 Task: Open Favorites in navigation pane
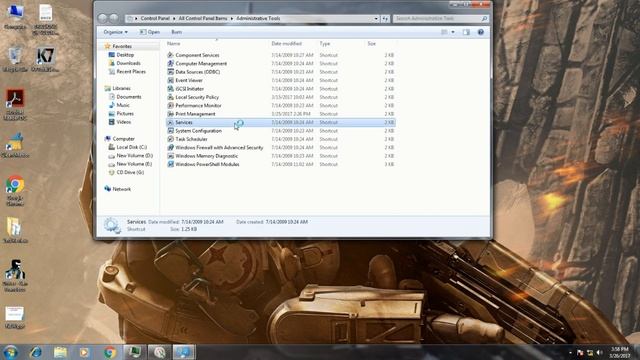click(x=122, y=46)
